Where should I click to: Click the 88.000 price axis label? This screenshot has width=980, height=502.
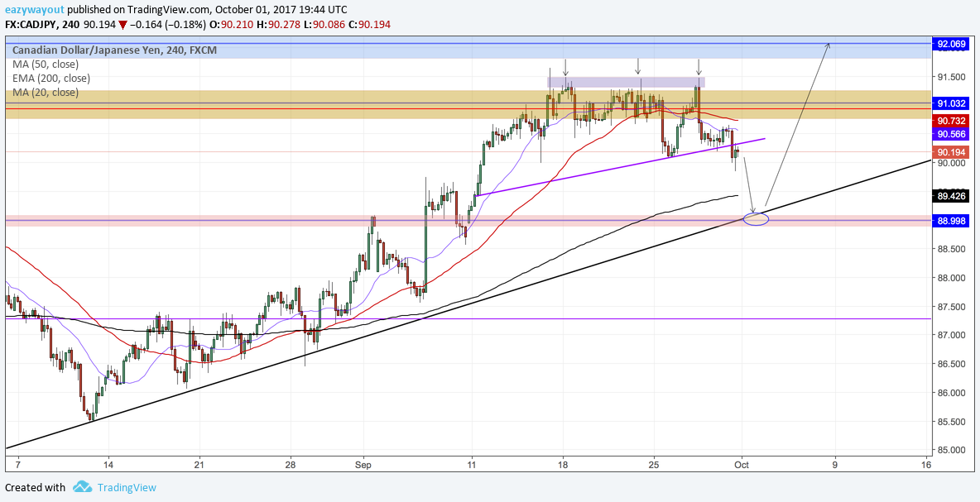pyautogui.click(x=951, y=278)
